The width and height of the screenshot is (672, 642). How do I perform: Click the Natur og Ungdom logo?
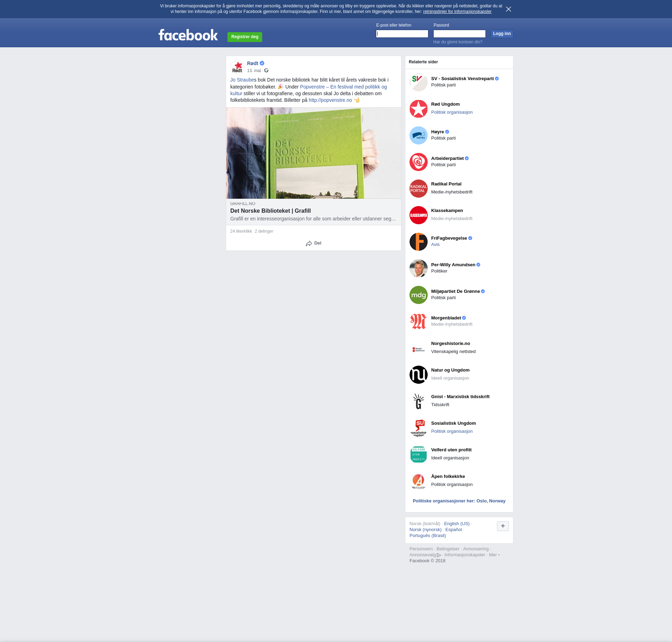coord(418,375)
